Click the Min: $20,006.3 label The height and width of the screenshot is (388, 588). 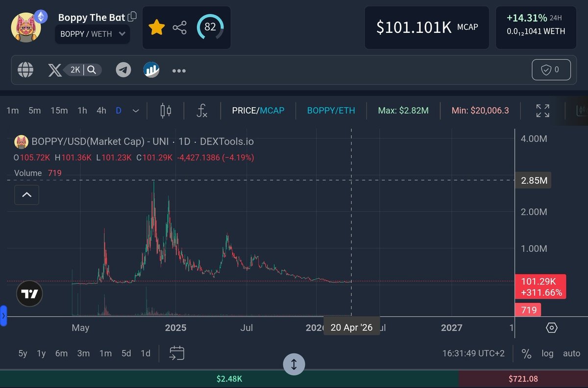480,111
